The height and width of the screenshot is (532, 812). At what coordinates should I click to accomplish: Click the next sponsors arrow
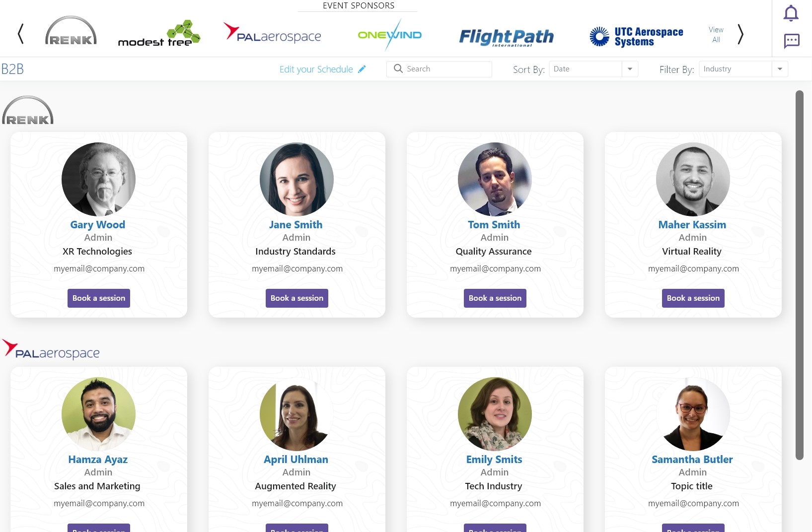tap(740, 34)
